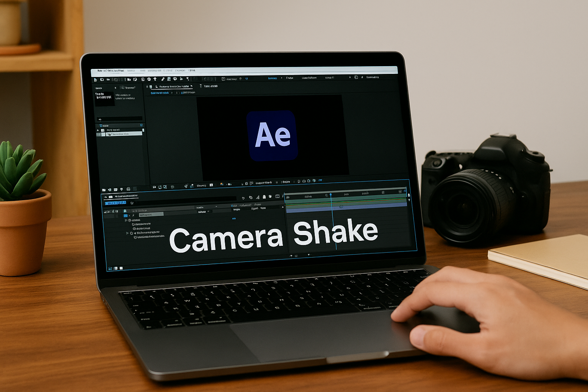The height and width of the screenshot is (392, 588).
Task: Collapse the layer's effect group arrow
Action: coord(125,220)
